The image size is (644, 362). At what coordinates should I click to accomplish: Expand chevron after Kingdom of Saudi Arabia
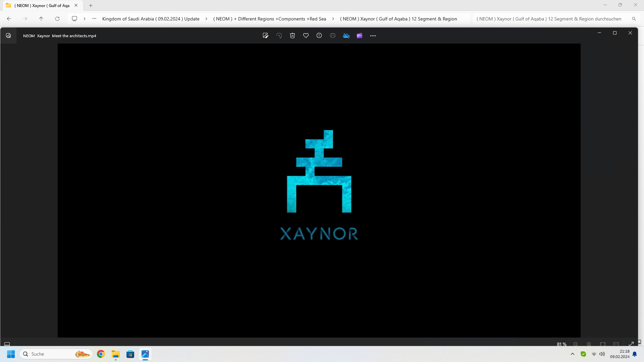click(206, 19)
